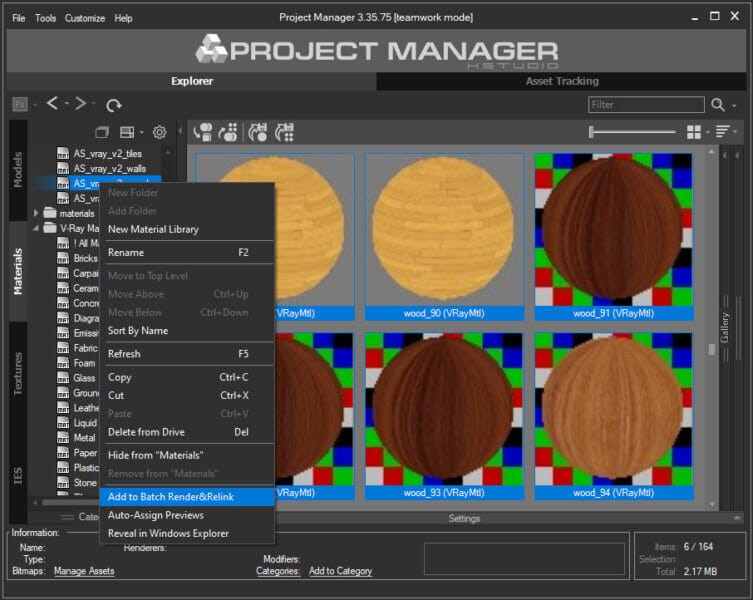Open the Gallery side panel label
Screen dimensions: 753x600
725,328
